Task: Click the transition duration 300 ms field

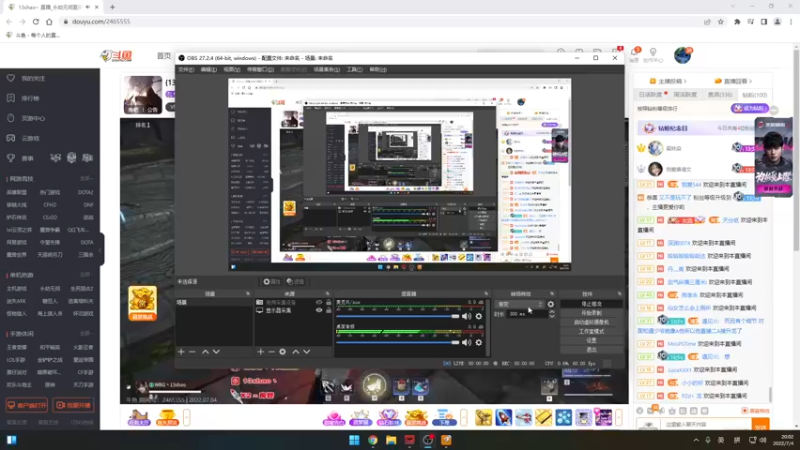Action: [x=526, y=314]
